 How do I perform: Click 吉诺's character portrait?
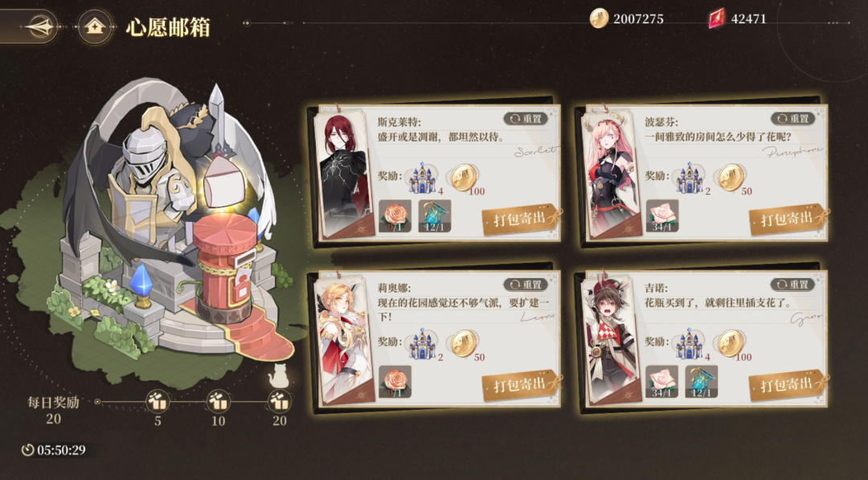pyautogui.click(x=612, y=338)
